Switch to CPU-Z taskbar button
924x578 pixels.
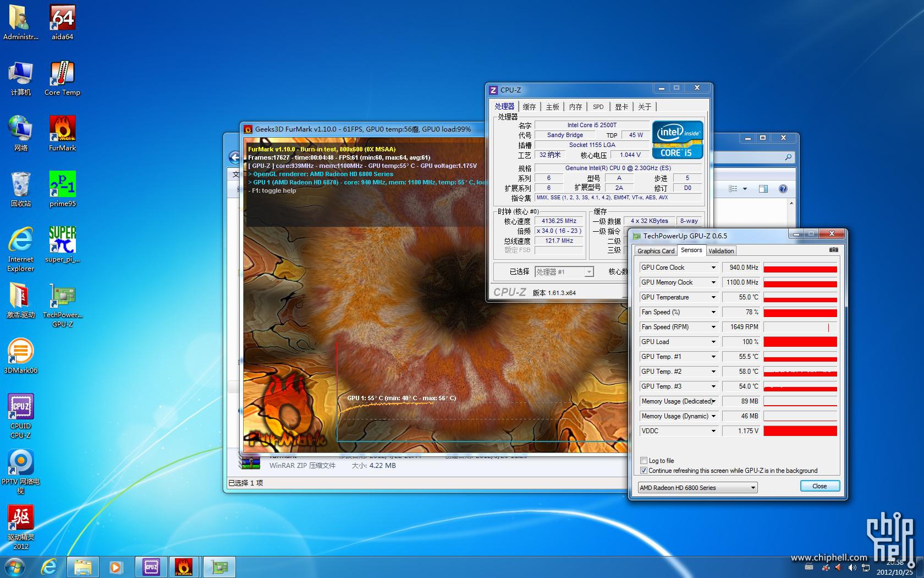pyautogui.click(x=151, y=567)
